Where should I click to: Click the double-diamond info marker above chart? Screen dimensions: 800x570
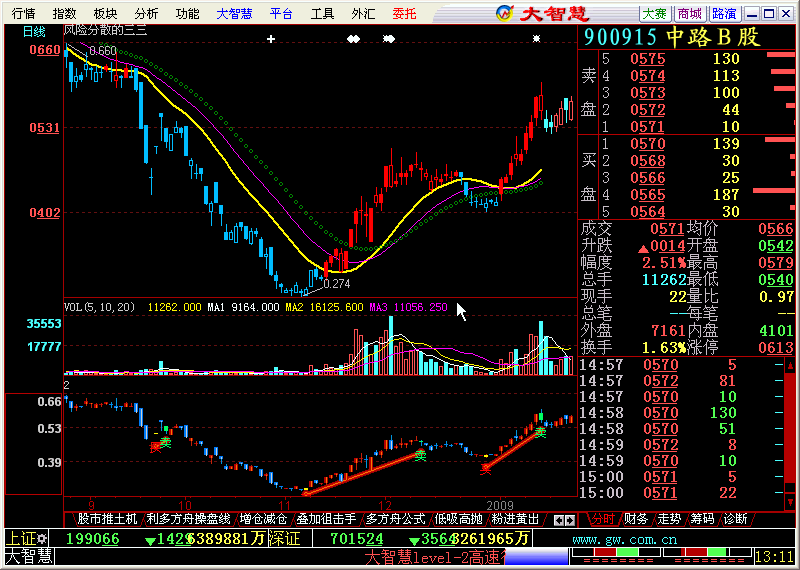(353, 39)
